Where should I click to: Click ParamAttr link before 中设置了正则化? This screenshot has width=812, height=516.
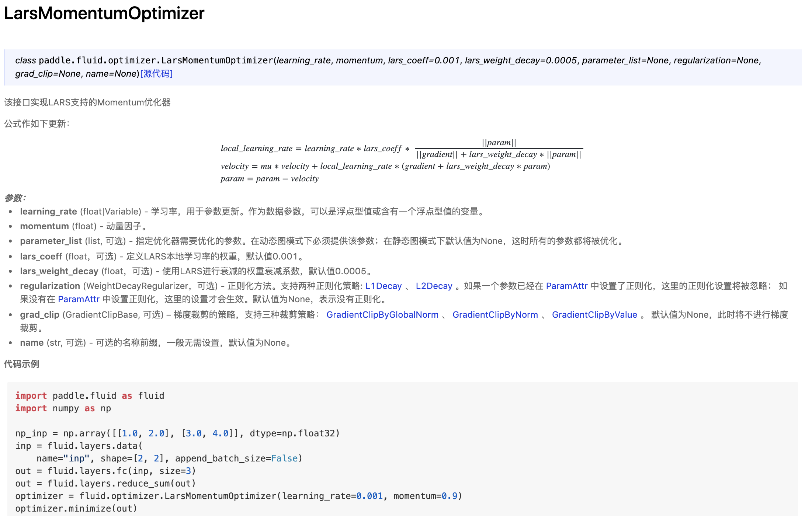pyautogui.click(x=566, y=286)
